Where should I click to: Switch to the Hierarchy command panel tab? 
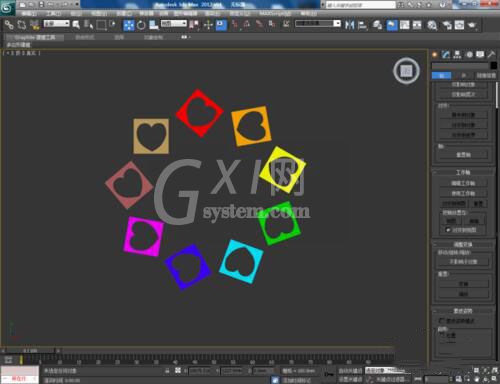457,55
